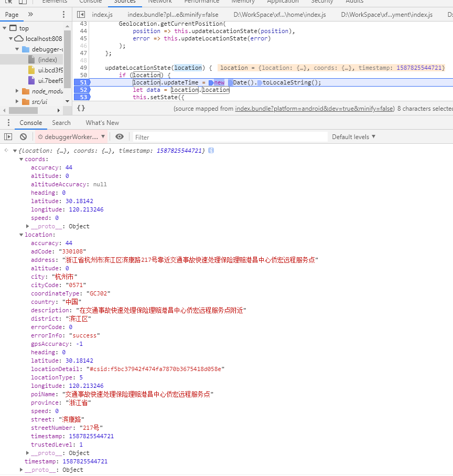Screen dimensions: 453x476
Task: Collapse the top frame tree node
Action: pos(5,28)
